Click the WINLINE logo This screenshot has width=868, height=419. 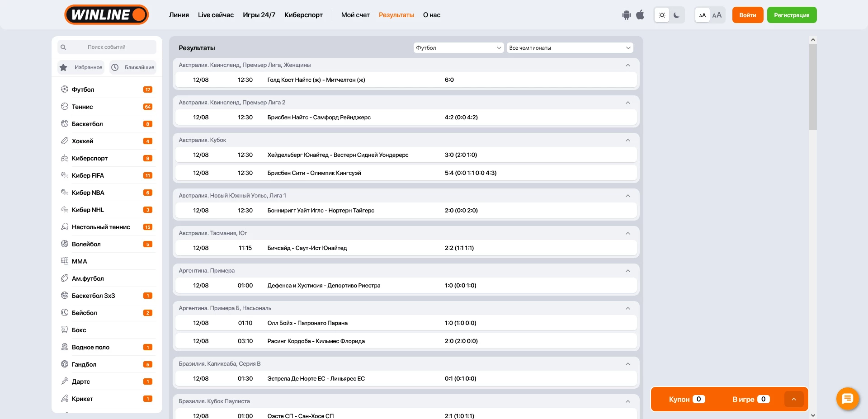pyautogui.click(x=107, y=15)
